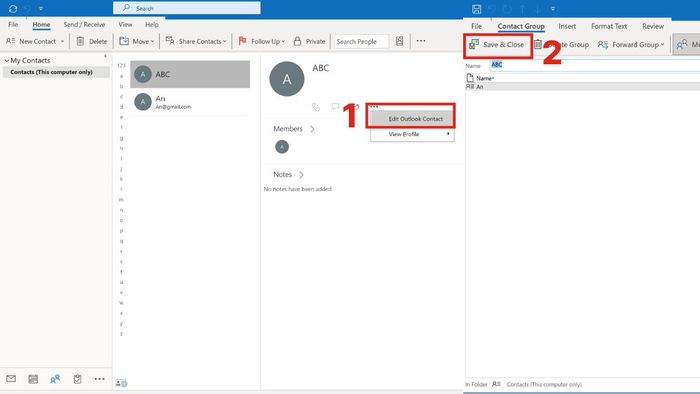Open the Quick Access Toolbar customize arrow in Outlook

pos(41,8)
